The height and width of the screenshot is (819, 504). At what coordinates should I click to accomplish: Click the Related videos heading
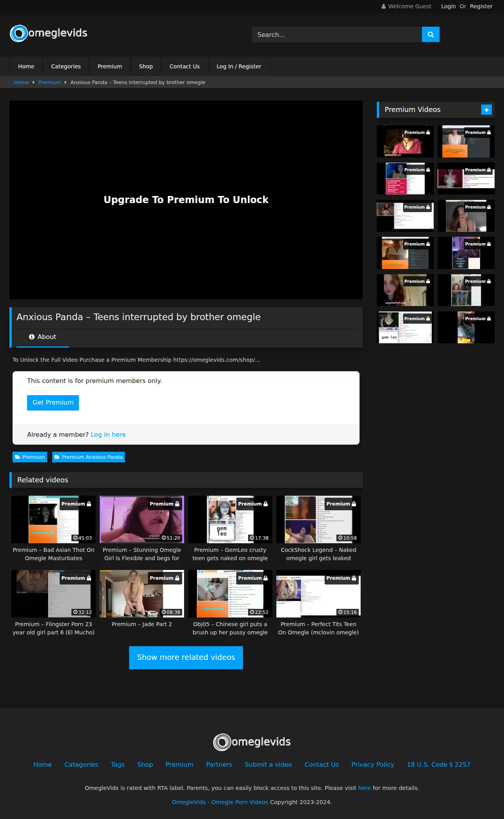click(43, 480)
